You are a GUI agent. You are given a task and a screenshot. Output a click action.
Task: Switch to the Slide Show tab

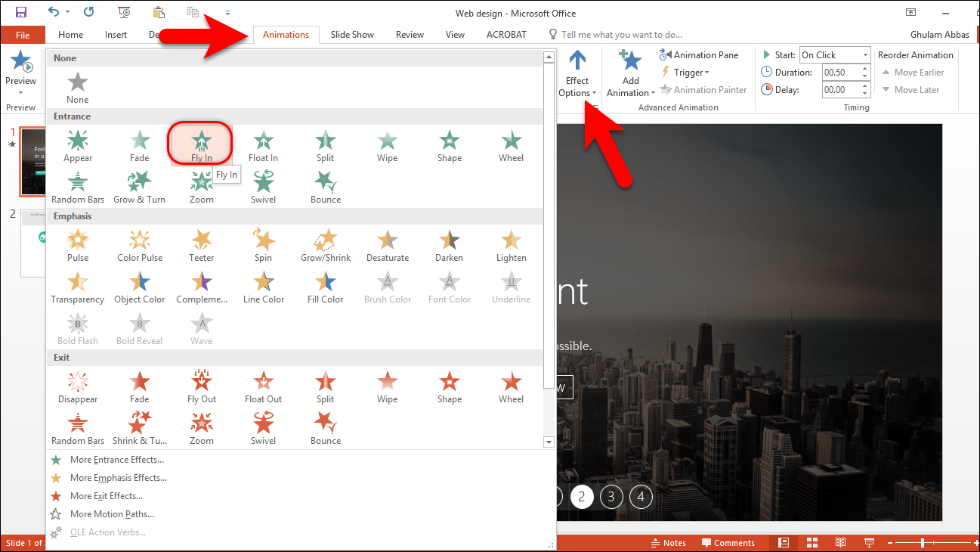[352, 34]
